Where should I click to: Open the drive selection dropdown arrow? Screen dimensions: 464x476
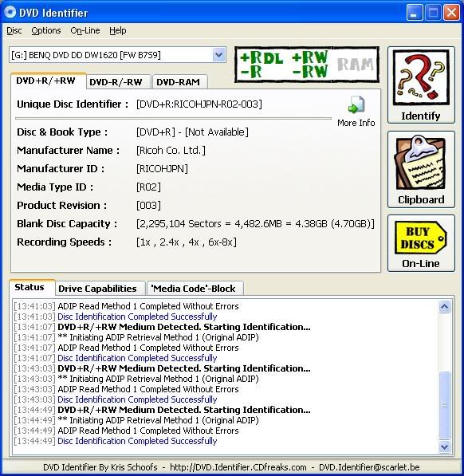tap(218, 55)
